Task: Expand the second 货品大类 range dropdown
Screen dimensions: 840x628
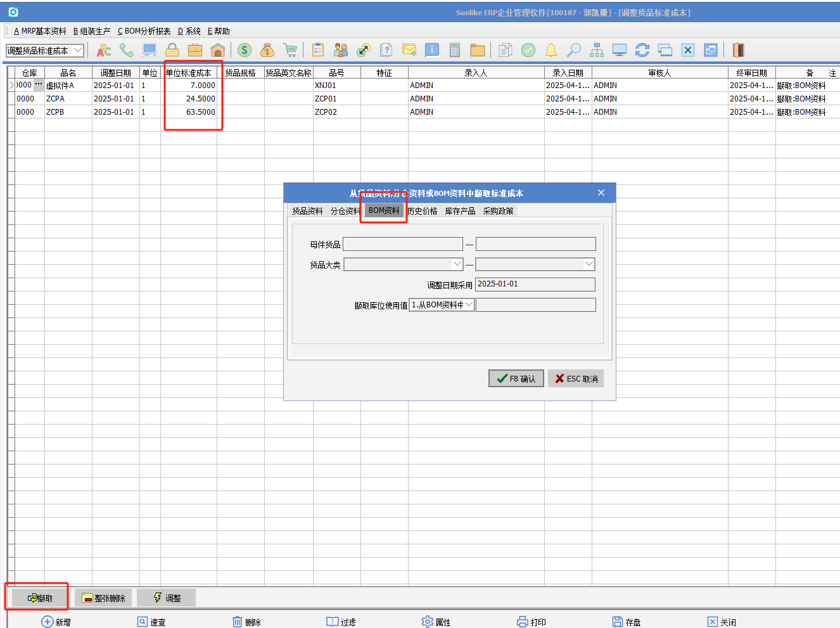Action: click(589, 264)
